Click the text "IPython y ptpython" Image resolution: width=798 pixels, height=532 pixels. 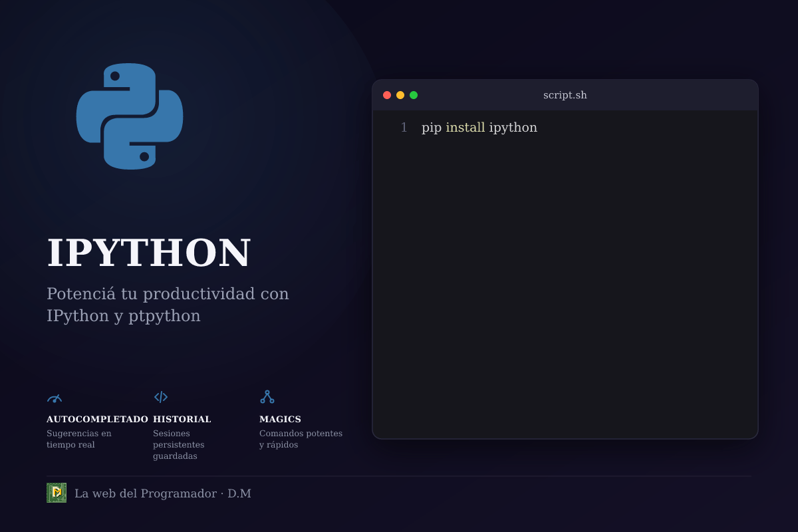(x=124, y=317)
